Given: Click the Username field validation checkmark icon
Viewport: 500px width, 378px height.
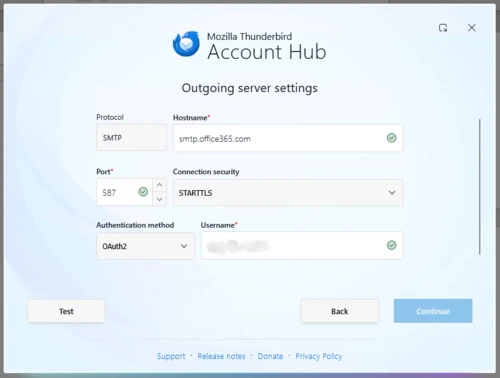Looking at the screenshot, I should pyautogui.click(x=392, y=245).
